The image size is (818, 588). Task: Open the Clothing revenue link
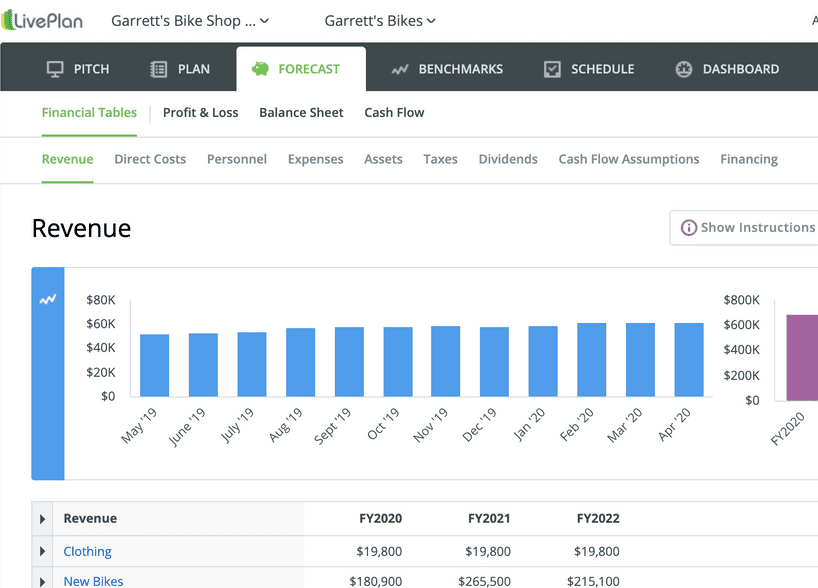point(87,551)
